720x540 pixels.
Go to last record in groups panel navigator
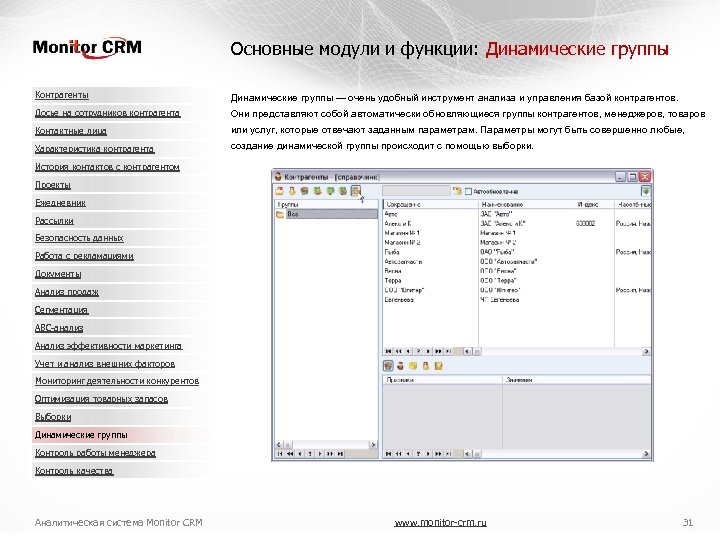[340, 454]
